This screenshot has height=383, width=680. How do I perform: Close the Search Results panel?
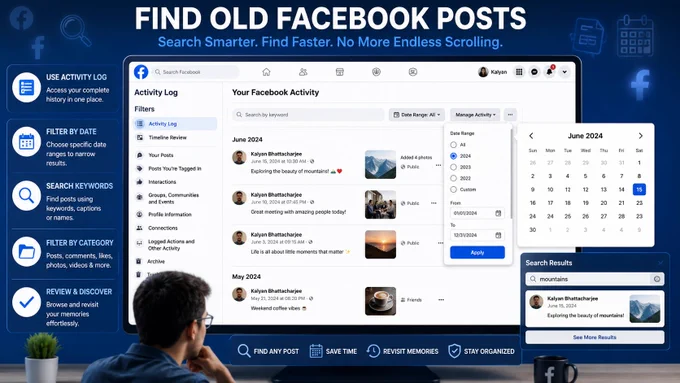[x=660, y=263]
